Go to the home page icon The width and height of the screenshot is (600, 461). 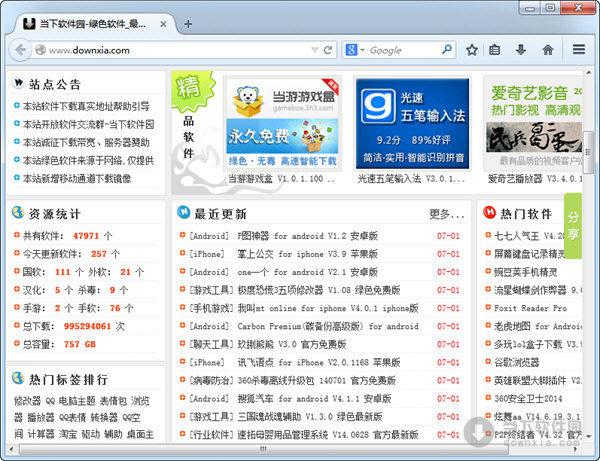click(x=548, y=50)
